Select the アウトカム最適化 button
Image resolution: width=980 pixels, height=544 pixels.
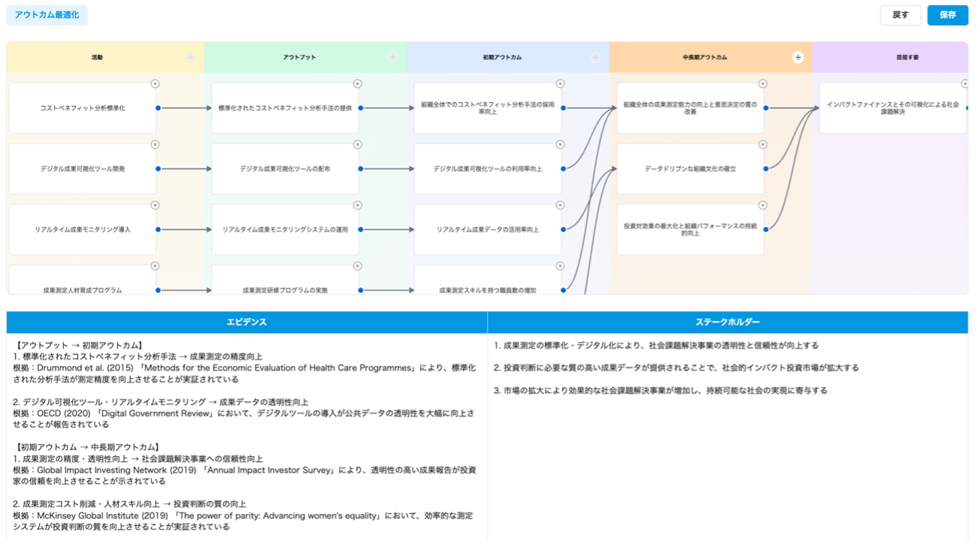click(47, 15)
